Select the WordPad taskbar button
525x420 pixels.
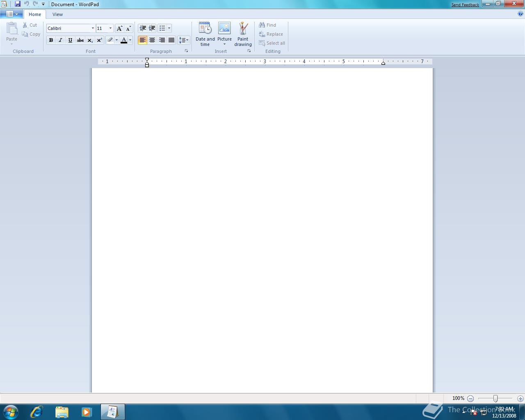point(112,412)
